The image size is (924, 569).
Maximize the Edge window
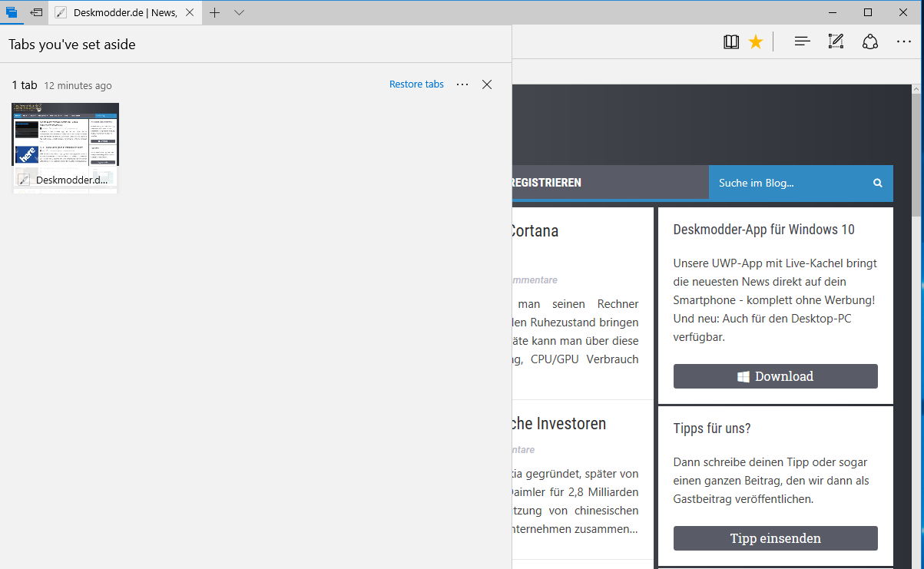click(x=868, y=12)
